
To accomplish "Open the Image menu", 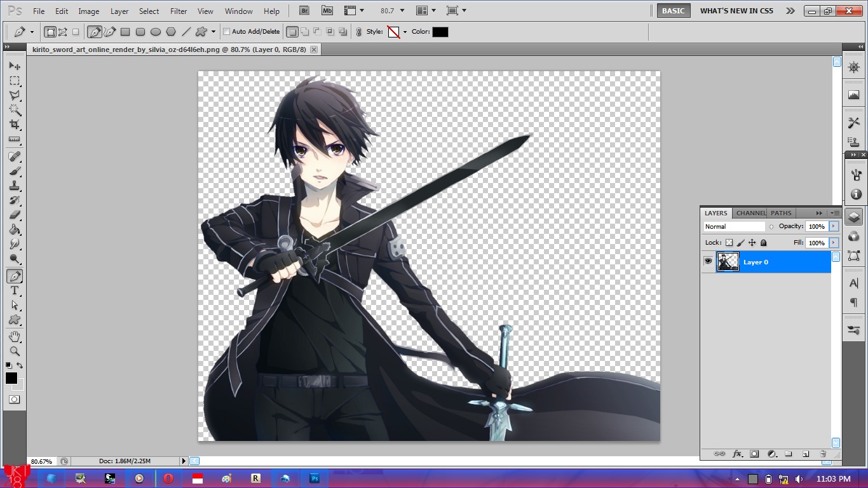I will point(88,11).
